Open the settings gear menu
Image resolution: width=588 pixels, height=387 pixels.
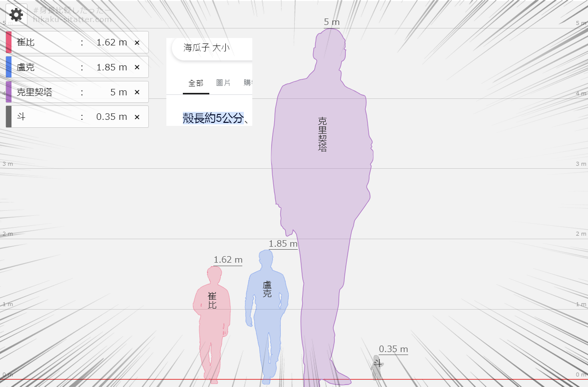click(x=16, y=15)
